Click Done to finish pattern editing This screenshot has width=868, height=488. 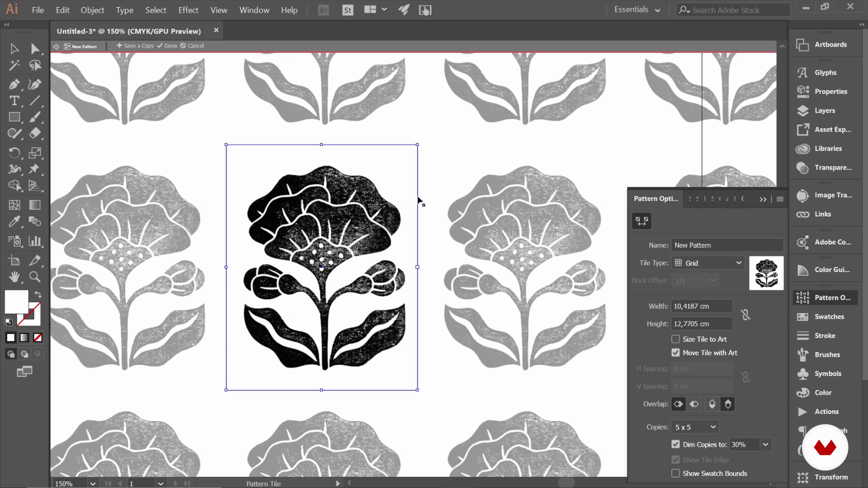pos(167,46)
